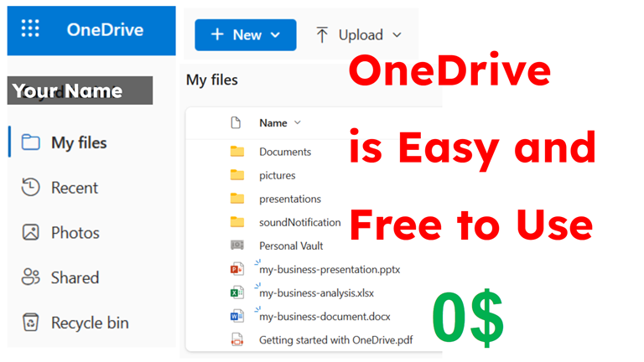Click the My files page heading
Viewport: 644px width, 362px height.
(212, 80)
